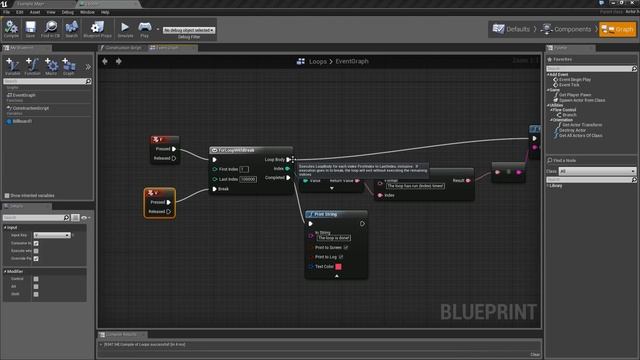Navigate forward in graph history

(118, 61)
